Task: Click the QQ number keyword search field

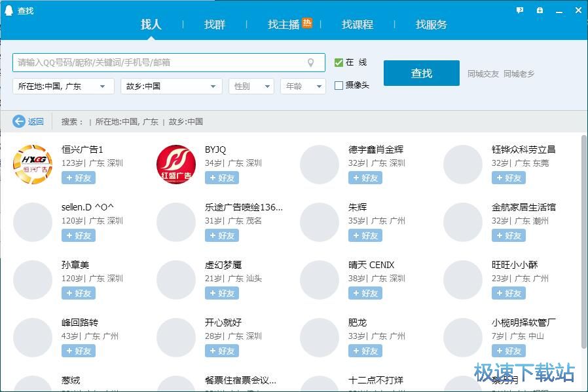Action: coord(157,63)
